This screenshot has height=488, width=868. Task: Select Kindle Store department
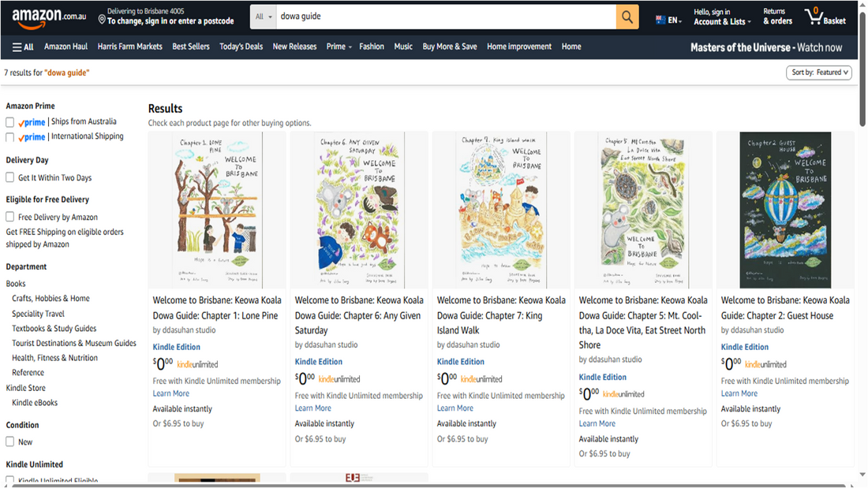pos(26,388)
